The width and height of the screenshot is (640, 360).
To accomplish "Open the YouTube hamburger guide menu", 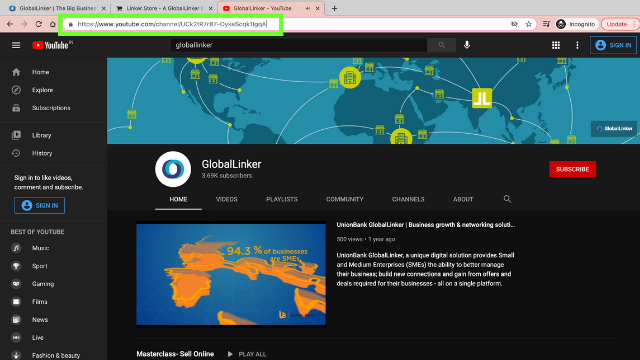I will (16, 45).
